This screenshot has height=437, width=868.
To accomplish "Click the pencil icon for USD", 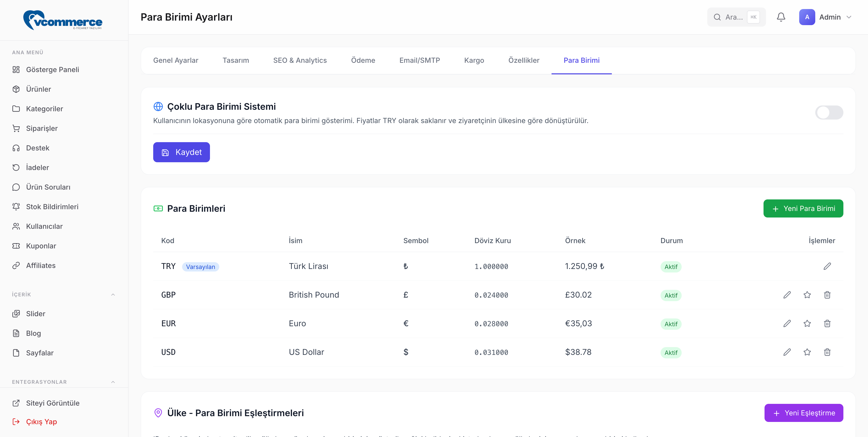I will coord(787,352).
